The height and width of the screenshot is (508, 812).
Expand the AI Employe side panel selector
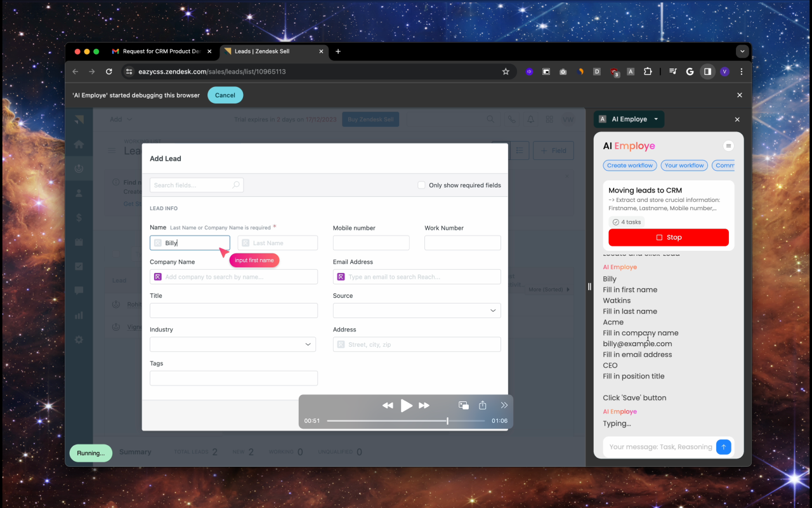point(629,119)
